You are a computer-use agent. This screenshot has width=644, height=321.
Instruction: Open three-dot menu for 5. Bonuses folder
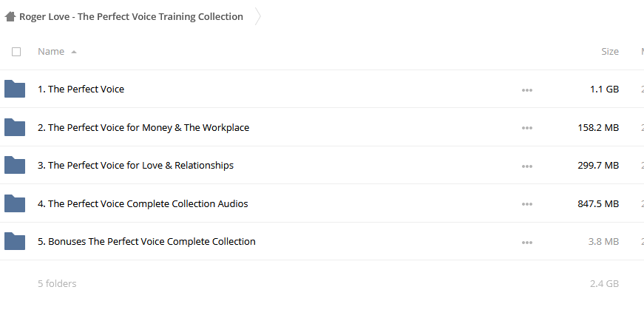tap(527, 242)
